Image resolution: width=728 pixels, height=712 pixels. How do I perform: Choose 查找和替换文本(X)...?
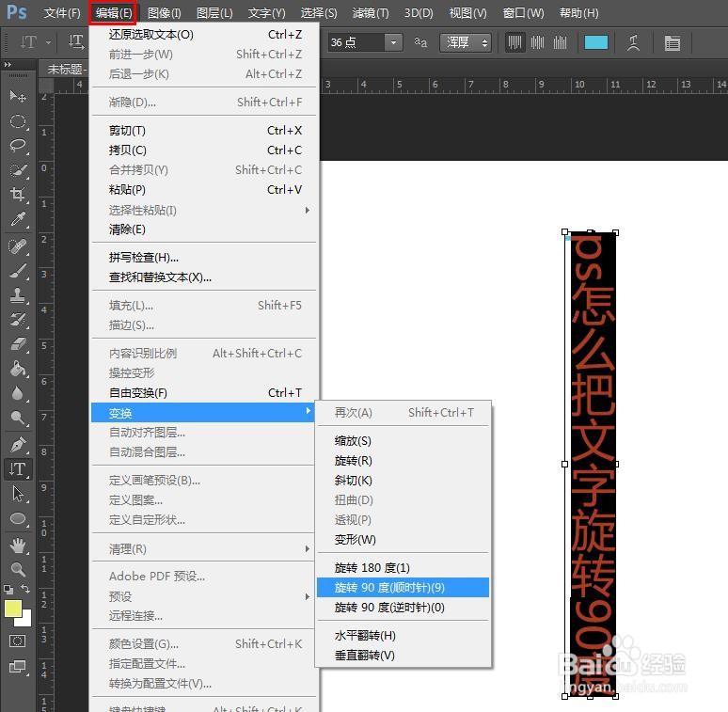[x=203, y=277]
